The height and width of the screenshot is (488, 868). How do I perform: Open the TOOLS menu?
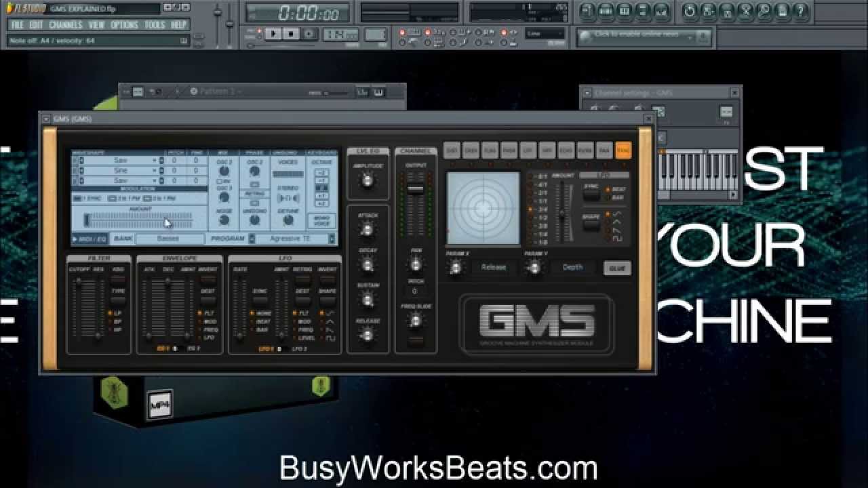pyautogui.click(x=155, y=24)
